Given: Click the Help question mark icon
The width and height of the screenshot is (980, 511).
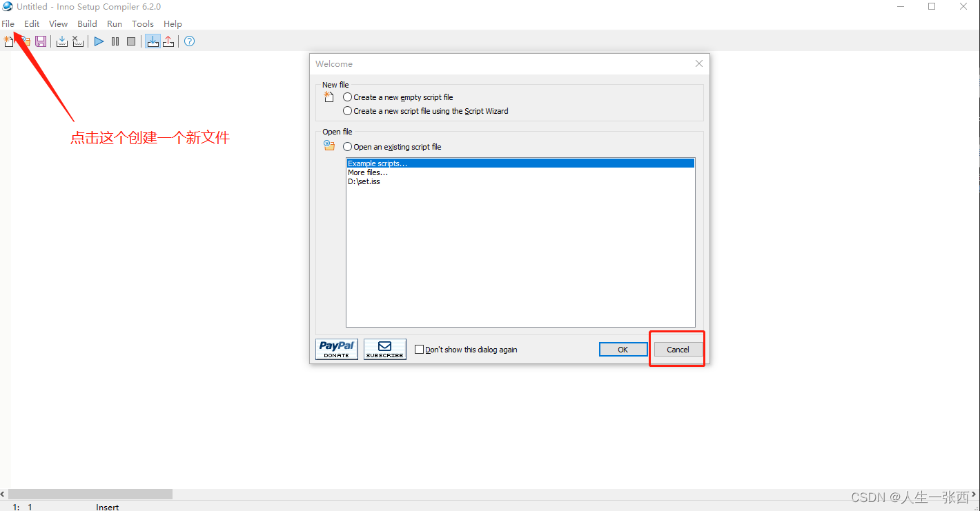Looking at the screenshot, I should (x=189, y=41).
